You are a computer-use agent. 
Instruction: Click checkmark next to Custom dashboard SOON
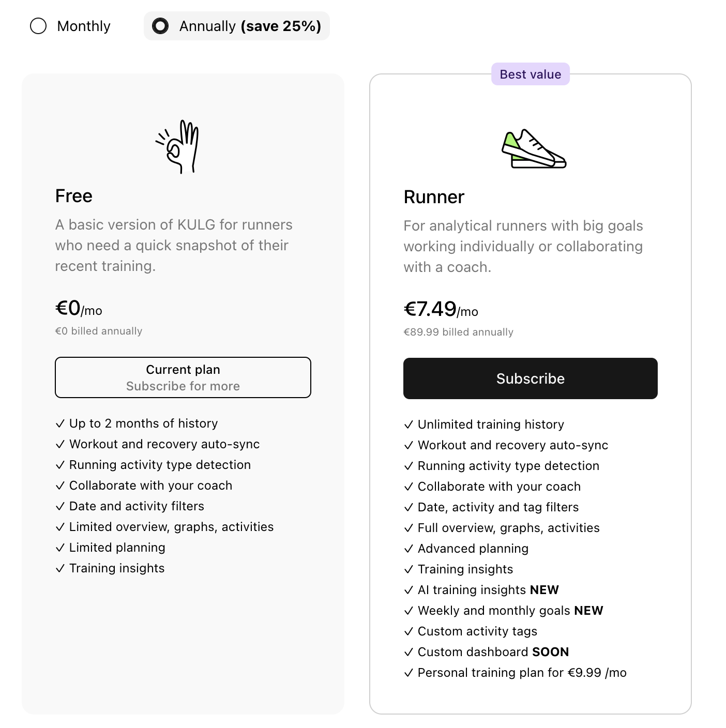coord(409,652)
